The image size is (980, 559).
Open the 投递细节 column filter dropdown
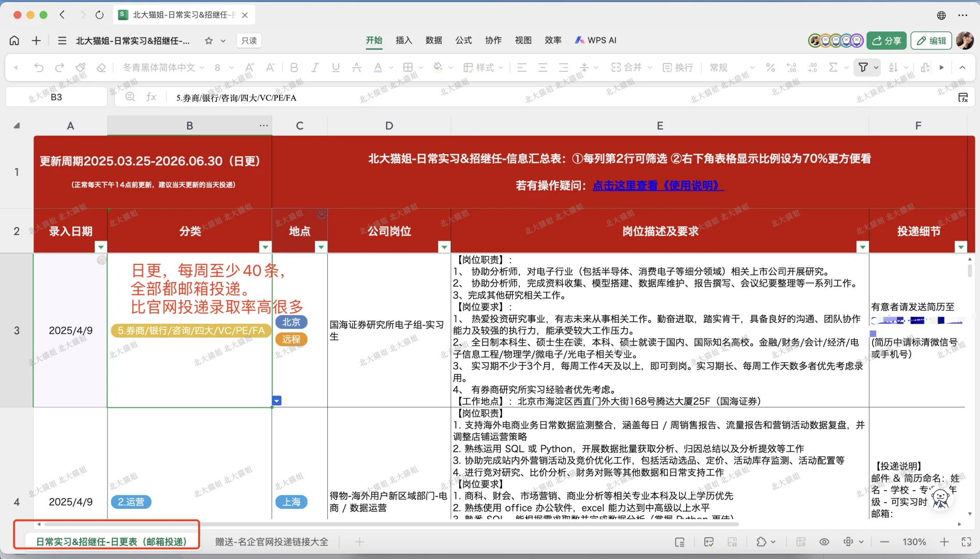click(961, 247)
